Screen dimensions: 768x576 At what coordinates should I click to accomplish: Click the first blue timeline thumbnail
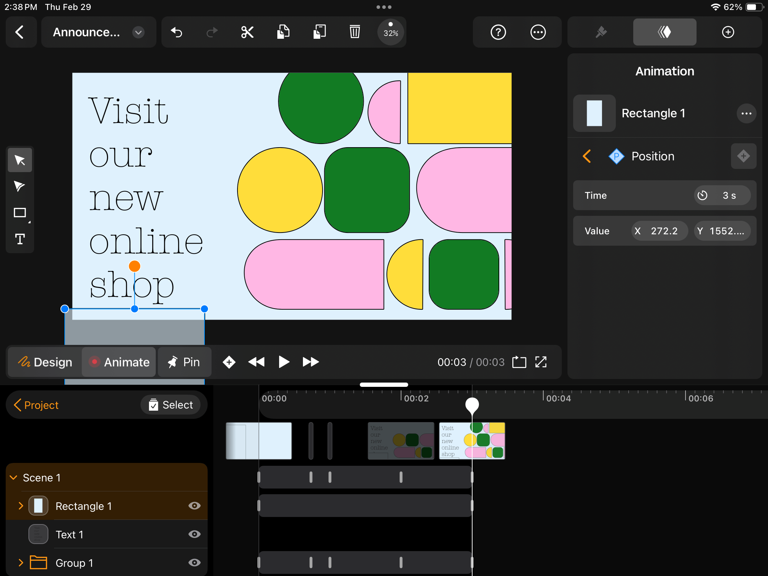pyautogui.click(x=259, y=441)
